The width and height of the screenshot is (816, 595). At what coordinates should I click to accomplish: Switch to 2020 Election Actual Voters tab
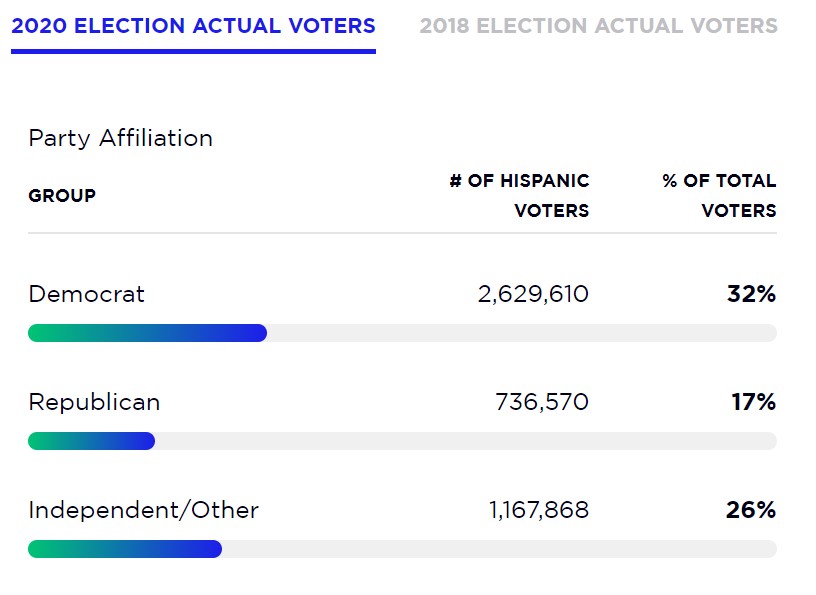pyautogui.click(x=193, y=26)
